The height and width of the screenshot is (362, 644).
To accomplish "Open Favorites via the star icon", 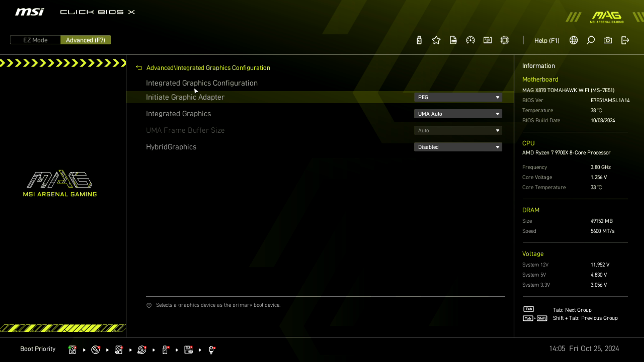I will tap(436, 40).
